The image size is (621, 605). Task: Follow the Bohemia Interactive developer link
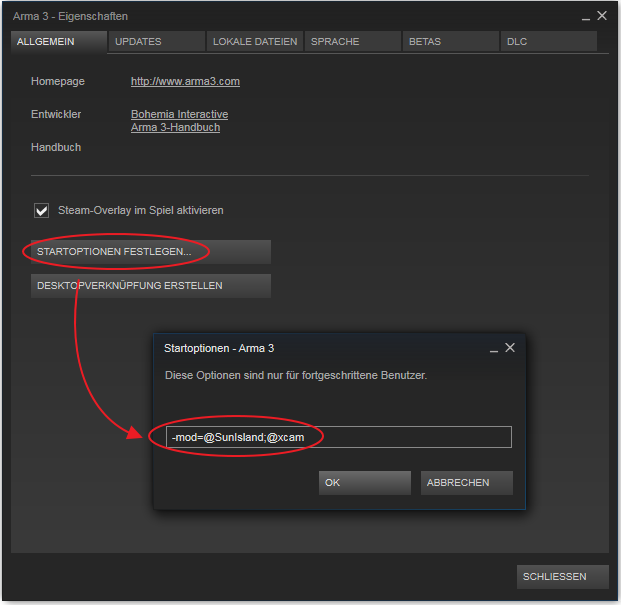[179, 114]
